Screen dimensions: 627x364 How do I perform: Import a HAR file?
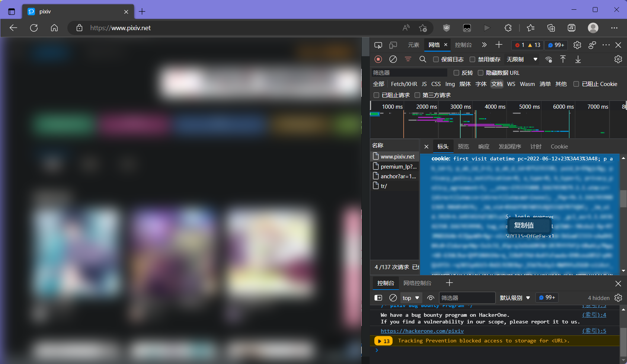coord(563,59)
